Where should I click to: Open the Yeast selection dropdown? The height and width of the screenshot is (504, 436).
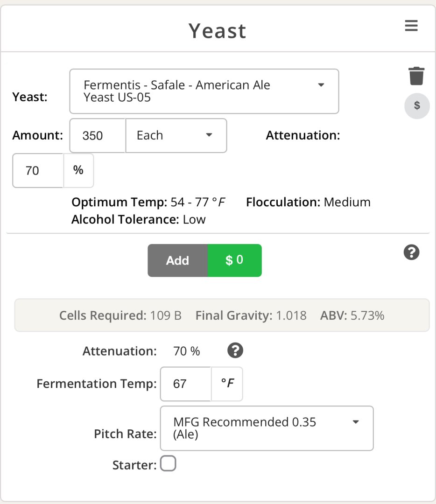coord(204,91)
